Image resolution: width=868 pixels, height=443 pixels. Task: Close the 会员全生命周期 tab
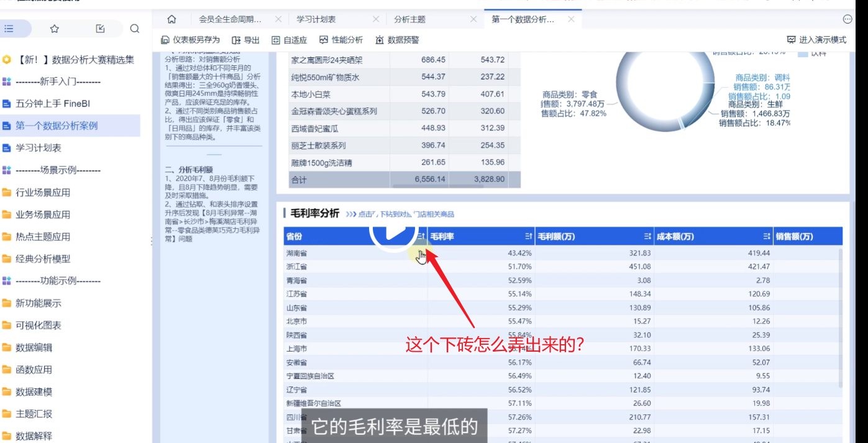point(278,19)
